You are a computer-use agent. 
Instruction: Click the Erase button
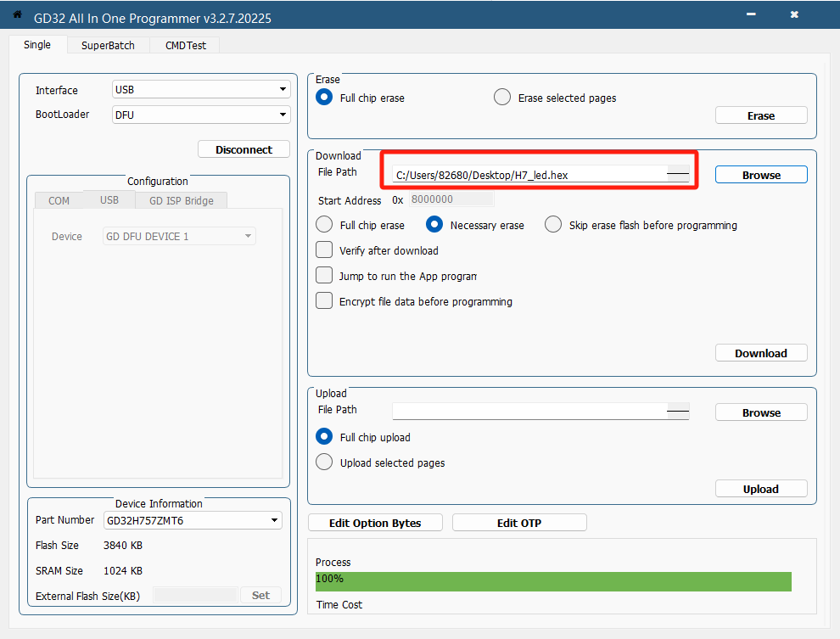point(761,115)
